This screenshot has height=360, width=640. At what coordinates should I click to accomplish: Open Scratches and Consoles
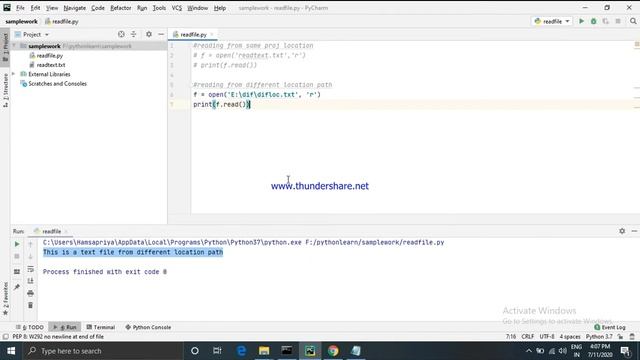click(53, 84)
